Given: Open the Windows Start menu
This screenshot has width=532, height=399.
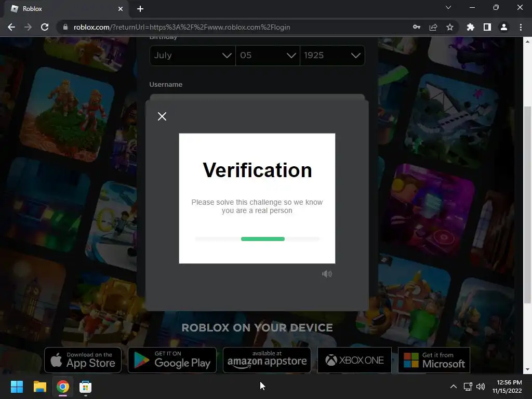Looking at the screenshot, I should click(17, 387).
